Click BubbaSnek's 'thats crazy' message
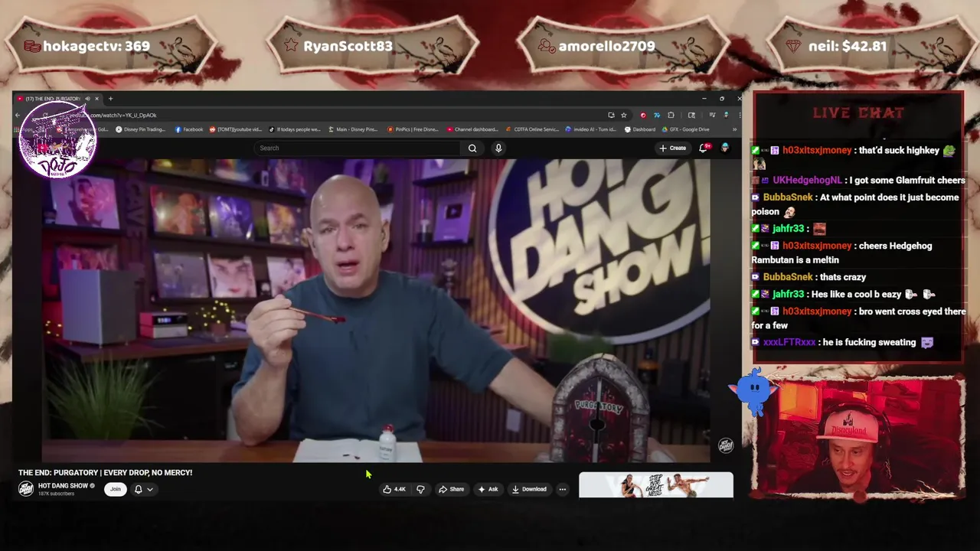 click(x=843, y=277)
